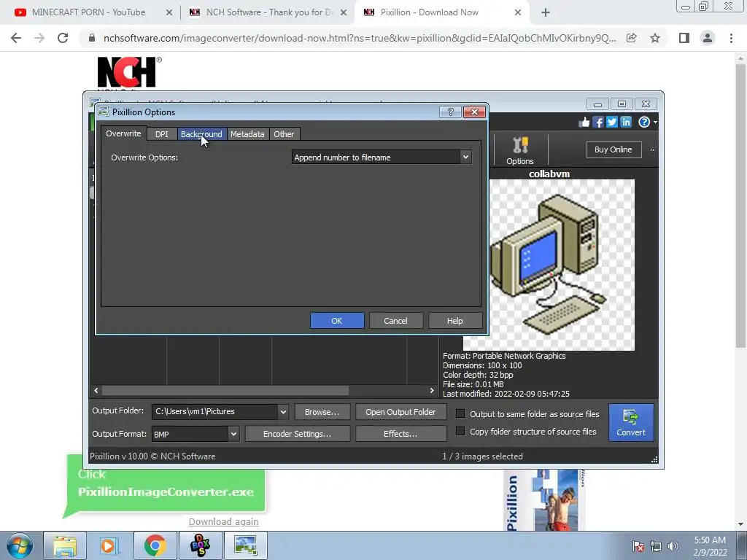Bookmark this page with star icon
The image size is (747, 560).
pyautogui.click(x=655, y=38)
